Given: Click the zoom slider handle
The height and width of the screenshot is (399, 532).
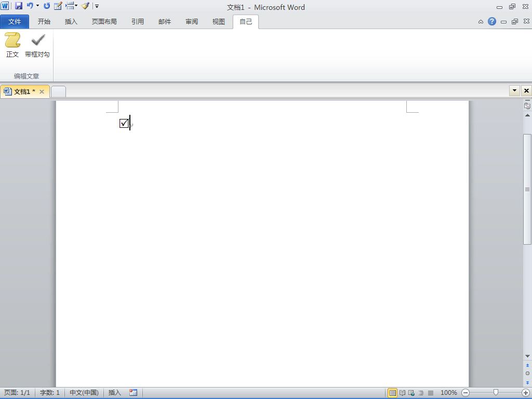Looking at the screenshot, I should coord(496,392).
